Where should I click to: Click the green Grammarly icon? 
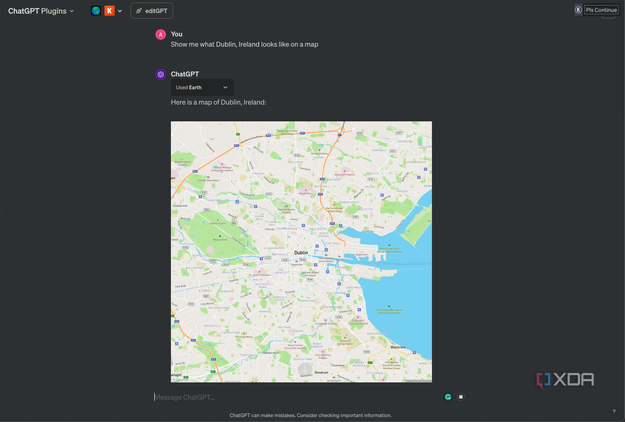tap(448, 397)
